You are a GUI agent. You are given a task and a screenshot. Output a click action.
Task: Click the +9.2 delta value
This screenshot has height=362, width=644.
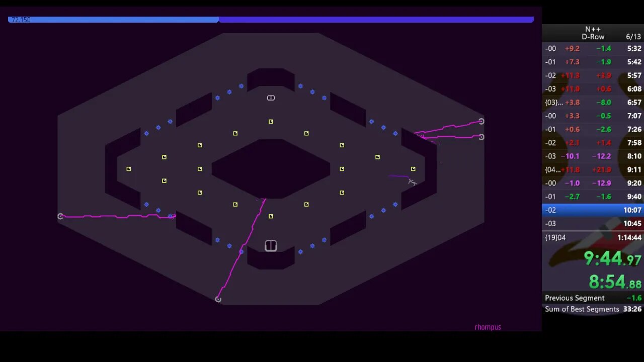(x=572, y=49)
